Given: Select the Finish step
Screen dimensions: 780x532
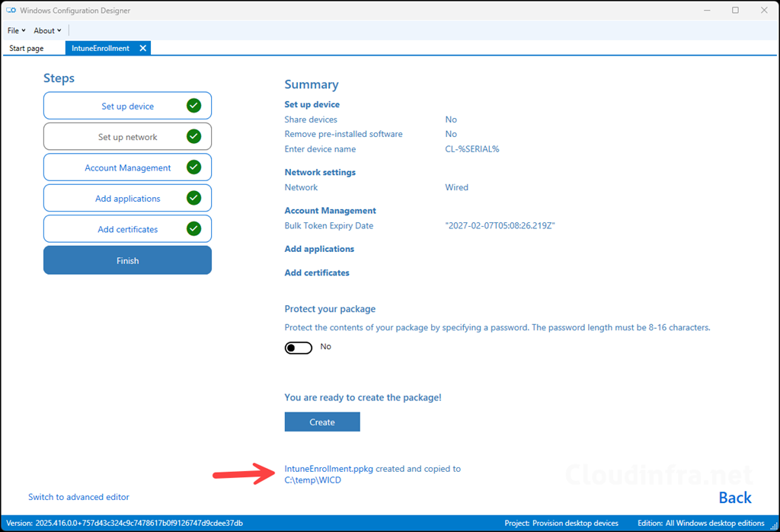Looking at the screenshot, I should tap(127, 260).
